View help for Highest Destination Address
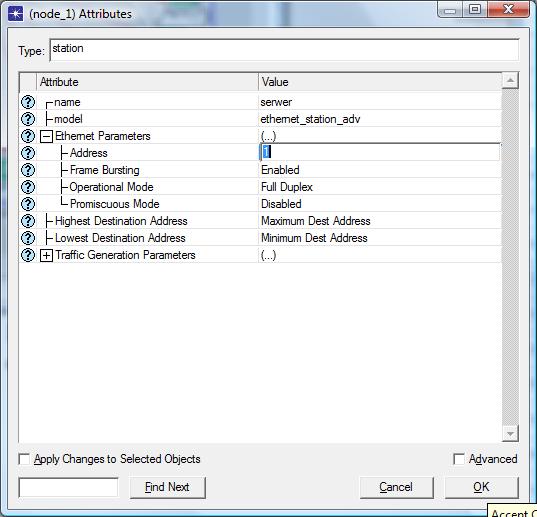This screenshot has height=517, width=537. pyautogui.click(x=28, y=221)
